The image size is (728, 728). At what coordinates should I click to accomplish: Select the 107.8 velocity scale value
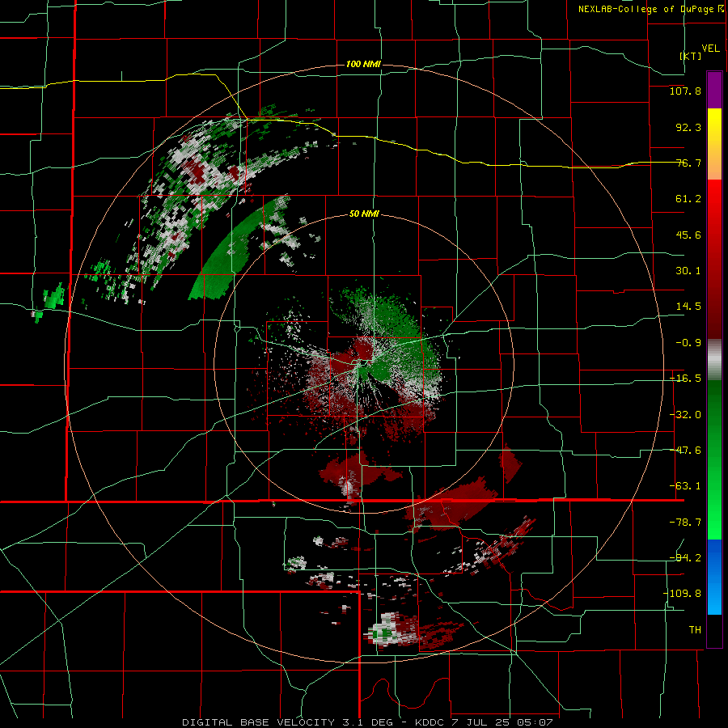tap(685, 91)
